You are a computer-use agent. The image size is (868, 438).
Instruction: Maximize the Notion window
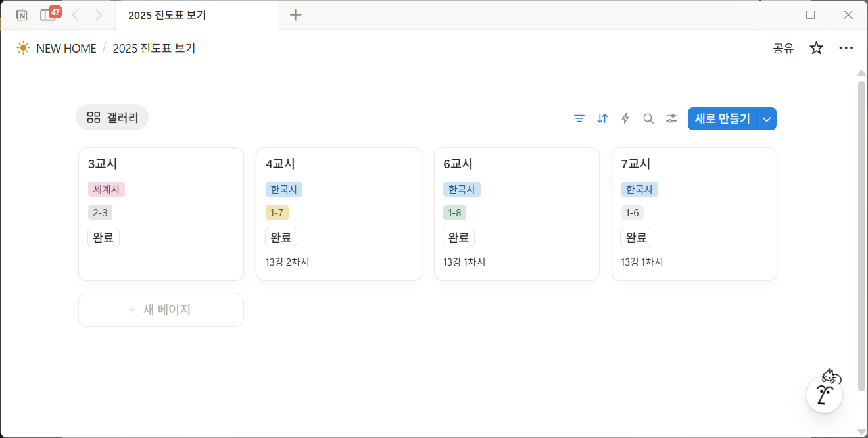tap(810, 14)
